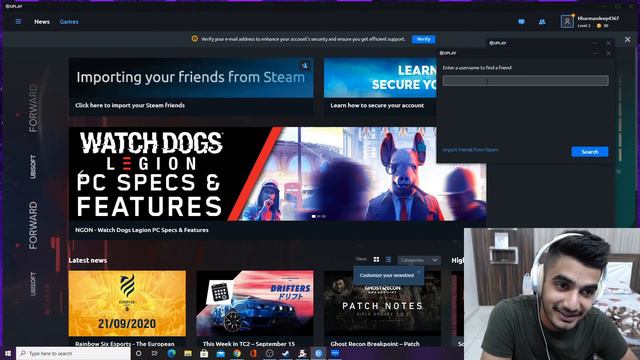Open Microsoft Office from taskbar
The height and width of the screenshot is (360, 640).
tap(253, 353)
